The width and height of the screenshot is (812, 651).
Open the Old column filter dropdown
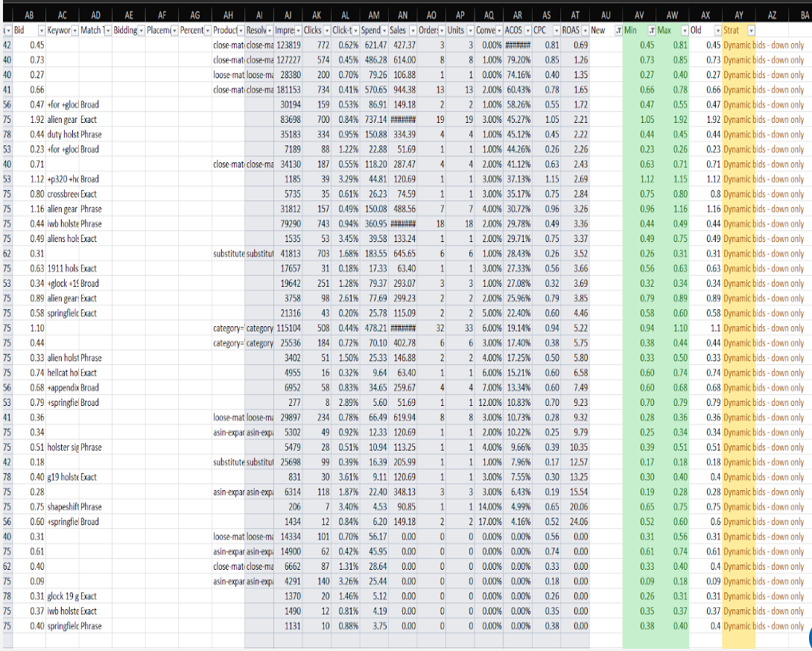click(717, 31)
